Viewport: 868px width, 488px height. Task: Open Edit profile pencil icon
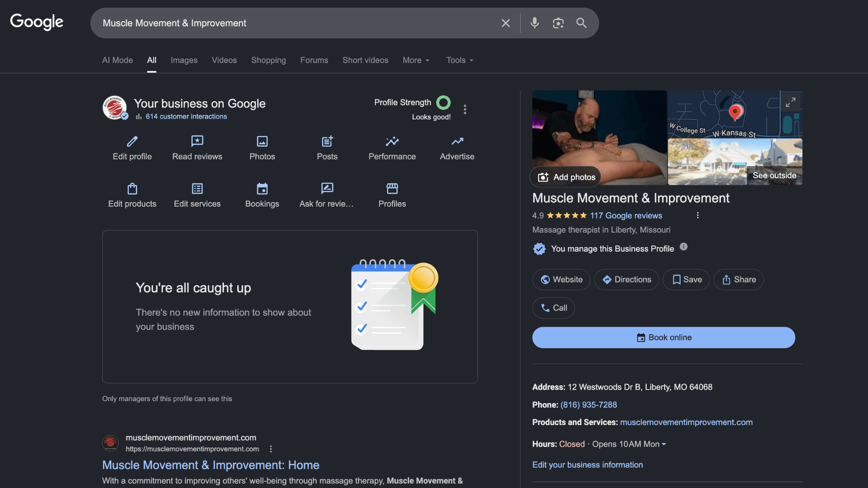(x=132, y=141)
